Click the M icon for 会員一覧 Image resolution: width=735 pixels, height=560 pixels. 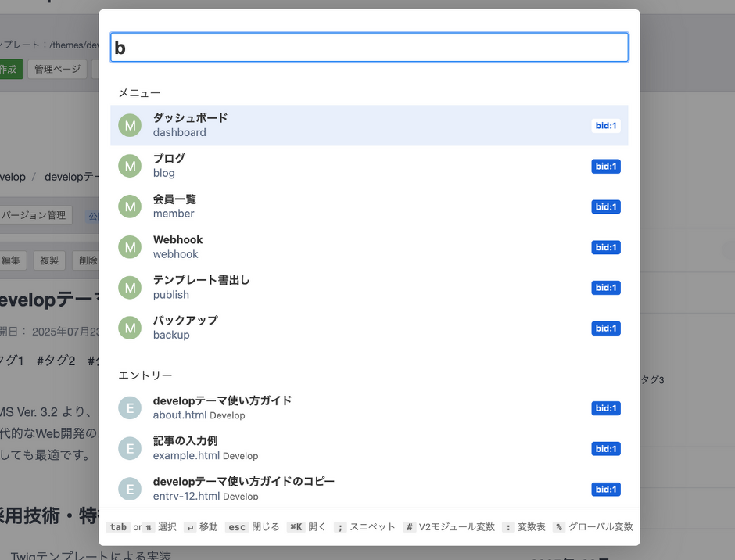tap(130, 206)
